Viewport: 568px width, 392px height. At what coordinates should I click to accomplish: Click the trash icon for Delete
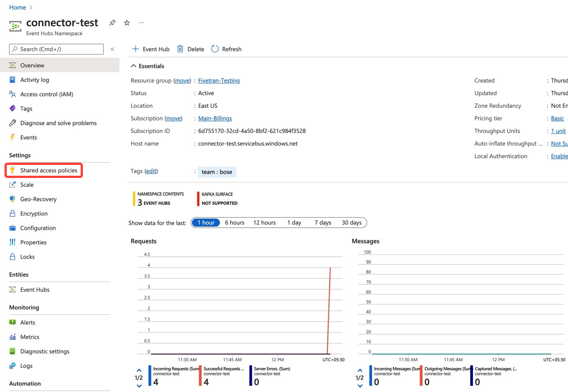180,49
